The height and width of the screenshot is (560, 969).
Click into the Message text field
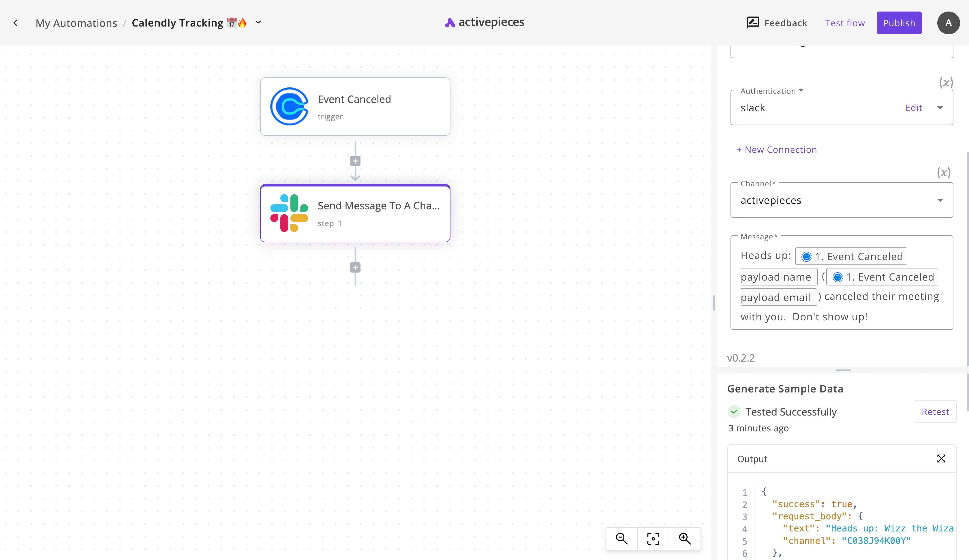point(842,283)
